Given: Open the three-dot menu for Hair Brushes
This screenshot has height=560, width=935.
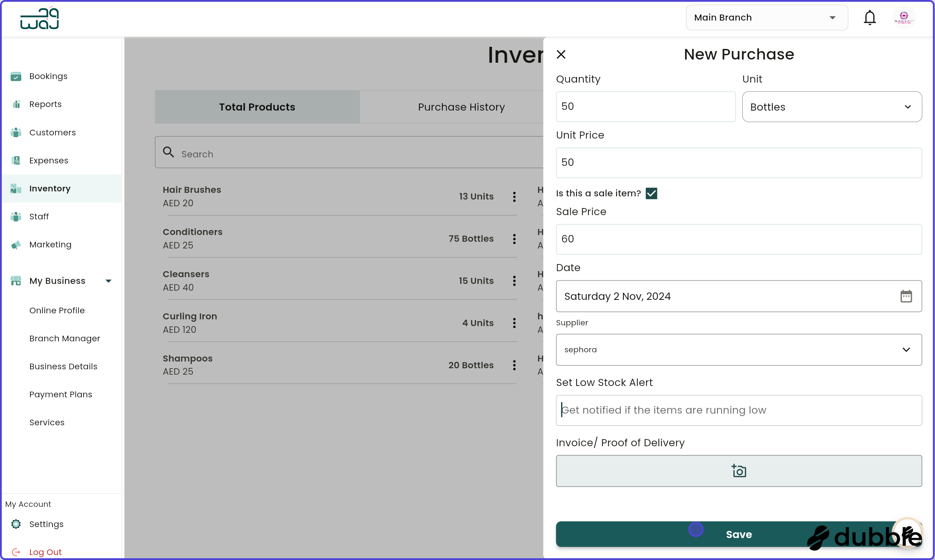Looking at the screenshot, I should coord(514,197).
